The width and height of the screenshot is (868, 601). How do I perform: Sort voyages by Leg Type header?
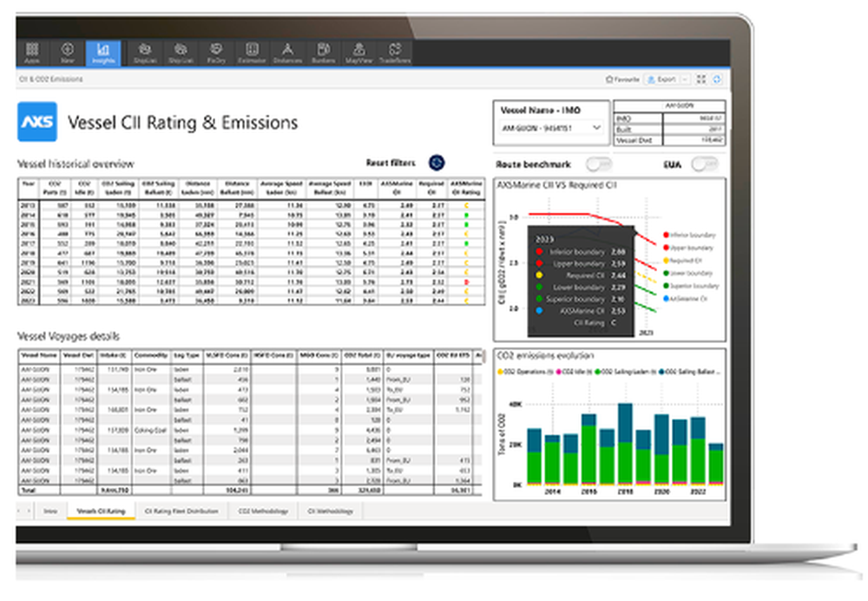click(x=187, y=355)
